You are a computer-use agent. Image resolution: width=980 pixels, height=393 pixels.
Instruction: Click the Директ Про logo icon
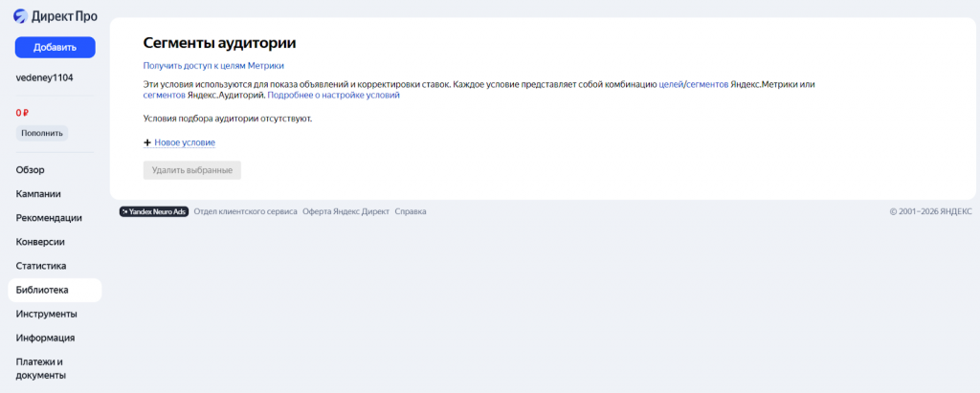[20, 16]
